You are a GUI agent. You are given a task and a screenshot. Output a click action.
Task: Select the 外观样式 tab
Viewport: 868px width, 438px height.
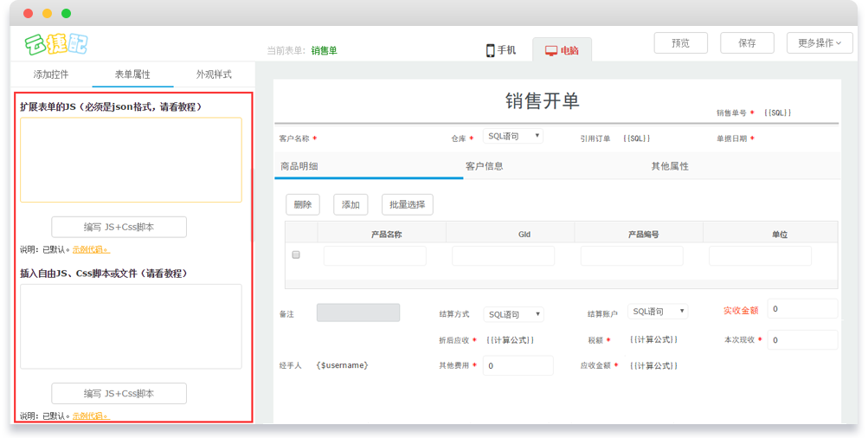pyautogui.click(x=214, y=74)
